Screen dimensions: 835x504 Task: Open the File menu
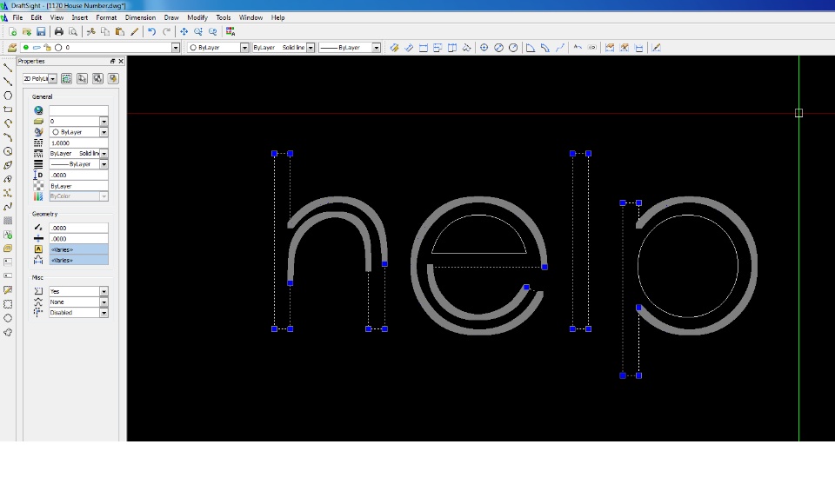[x=17, y=17]
